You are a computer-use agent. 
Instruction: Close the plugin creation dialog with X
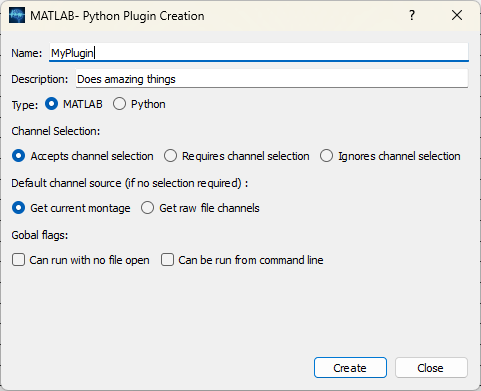click(x=457, y=15)
